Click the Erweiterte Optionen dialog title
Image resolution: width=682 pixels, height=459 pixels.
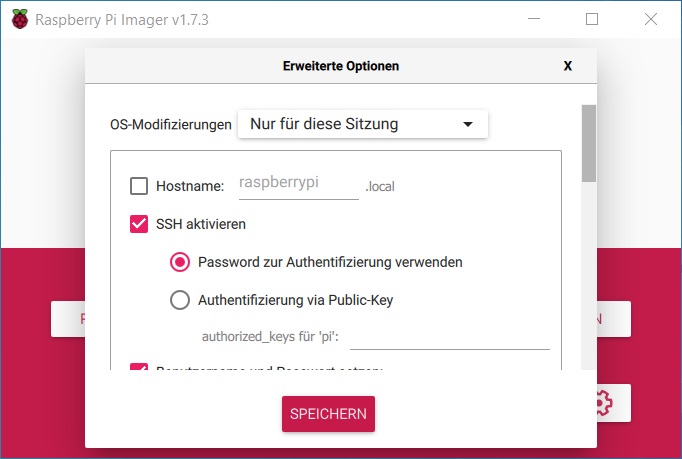(x=341, y=66)
